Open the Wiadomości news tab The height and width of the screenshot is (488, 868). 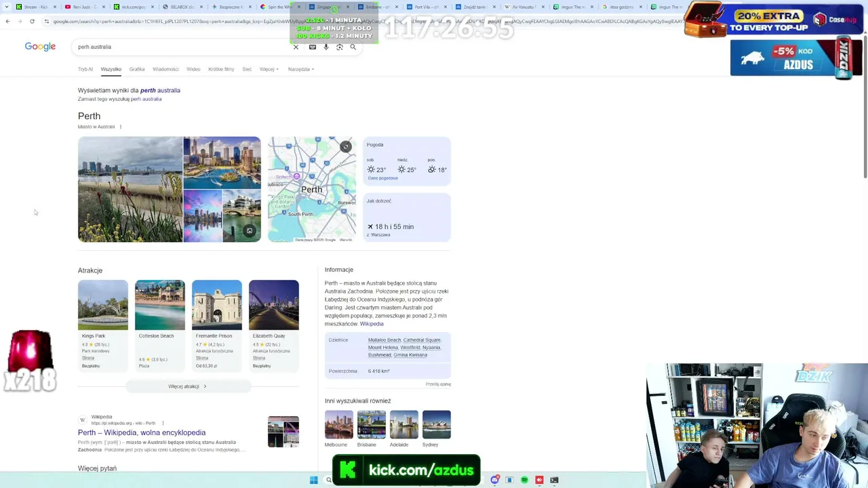point(165,69)
